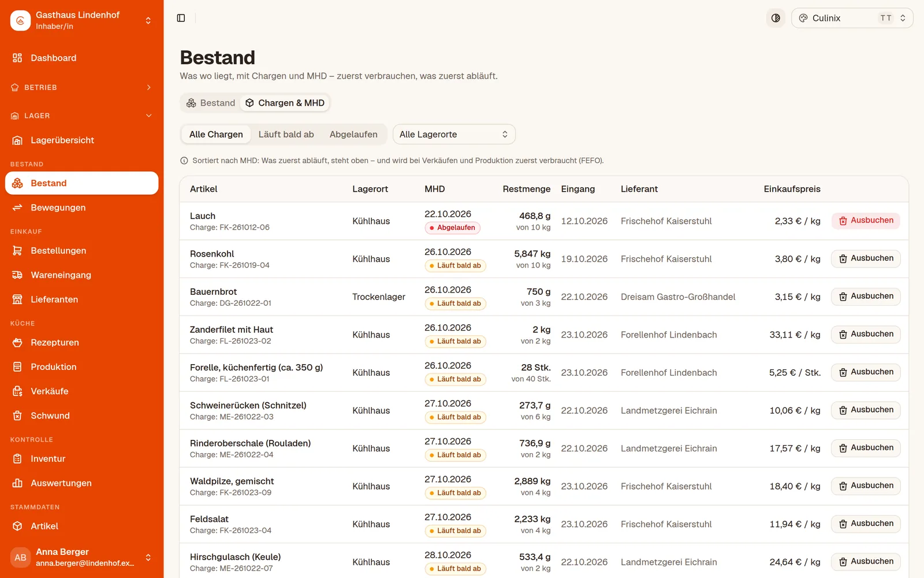Select the Abgelaufen filter
The image size is (924, 578).
click(353, 134)
